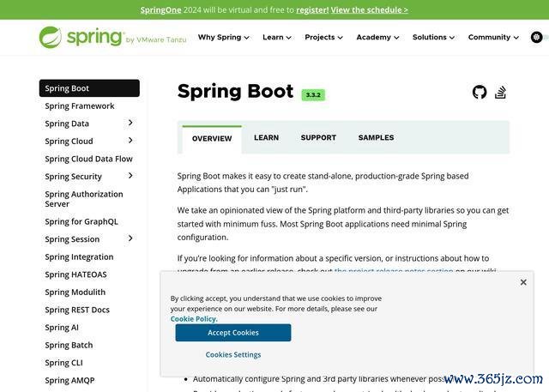Switch to the Support tab
This screenshot has width=549, height=392.
[x=318, y=137]
